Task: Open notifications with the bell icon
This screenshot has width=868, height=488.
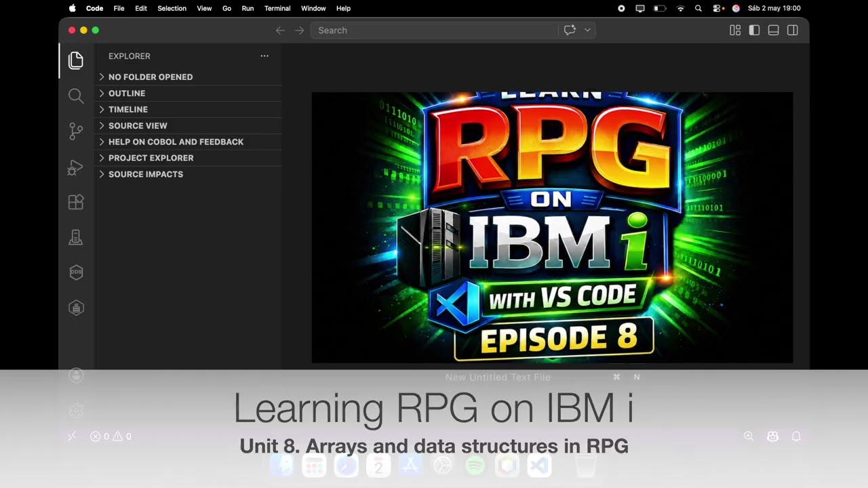Action: point(796,436)
